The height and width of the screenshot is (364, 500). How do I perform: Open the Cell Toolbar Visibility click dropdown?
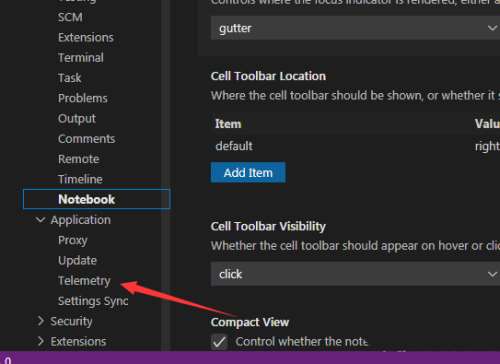pyautogui.click(x=355, y=274)
